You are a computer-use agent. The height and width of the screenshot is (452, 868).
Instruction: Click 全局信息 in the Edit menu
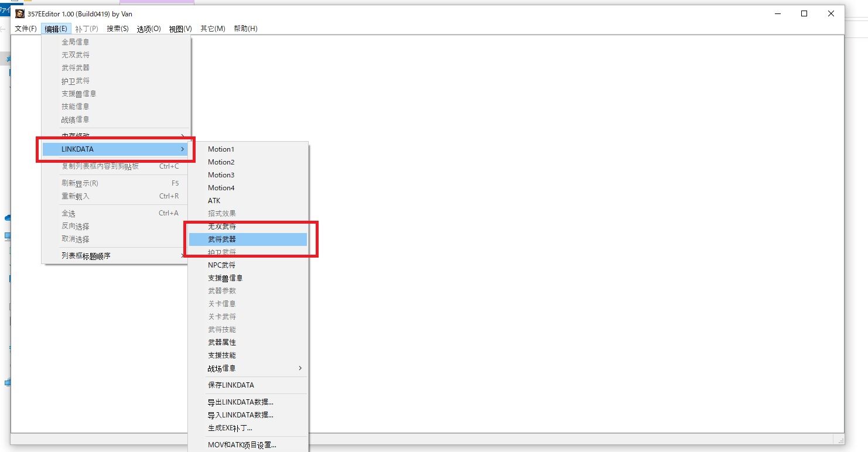[116, 42]
